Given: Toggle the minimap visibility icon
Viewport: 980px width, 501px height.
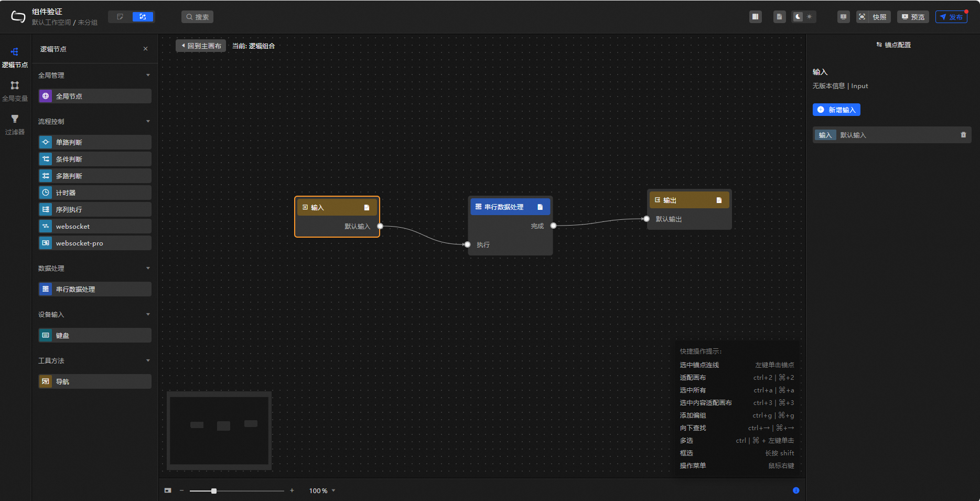Looking at the screenshot, I should point(168,491).
